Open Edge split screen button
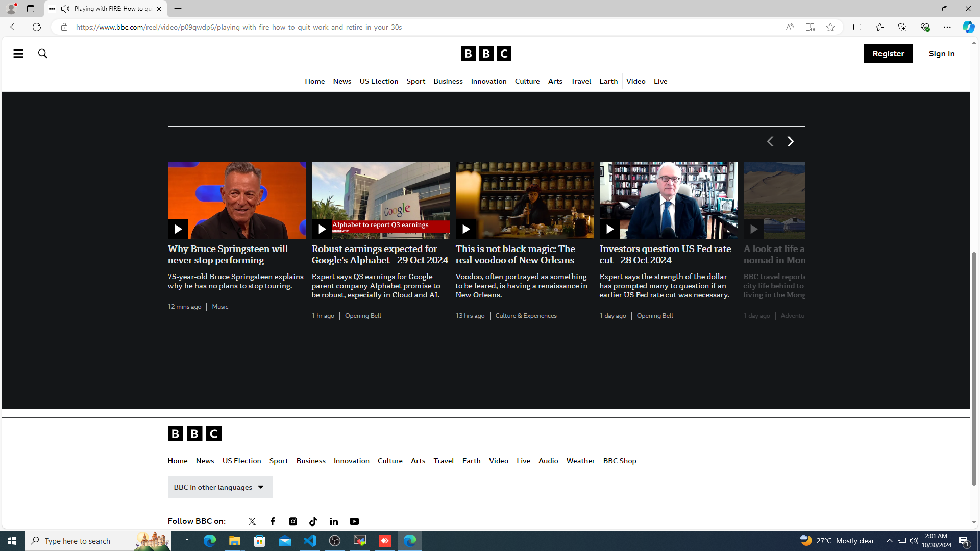The height and width of the screenshot is (551, 980). [x=857, y=27]
